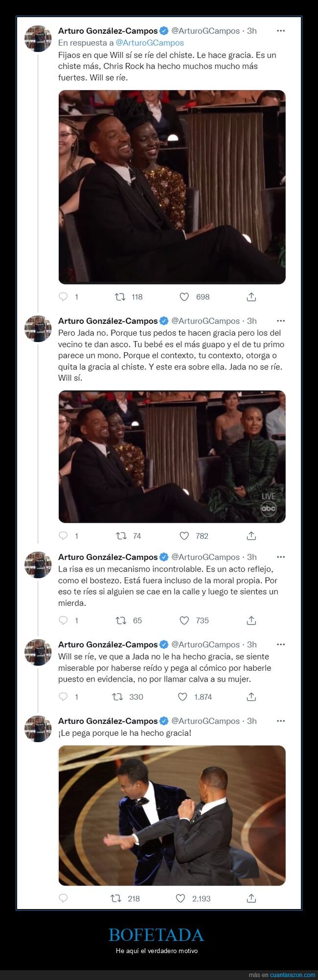This screenshot has height=980, width=318.
Task: Click the share icon on the fourth tweet
Action: pyautogui.click(x=252, y=697)
